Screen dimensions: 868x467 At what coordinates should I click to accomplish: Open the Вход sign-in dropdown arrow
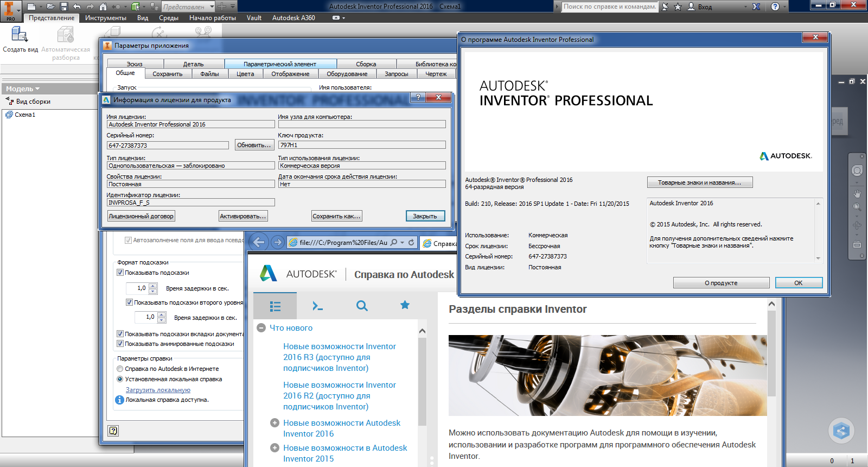[745, 7]
